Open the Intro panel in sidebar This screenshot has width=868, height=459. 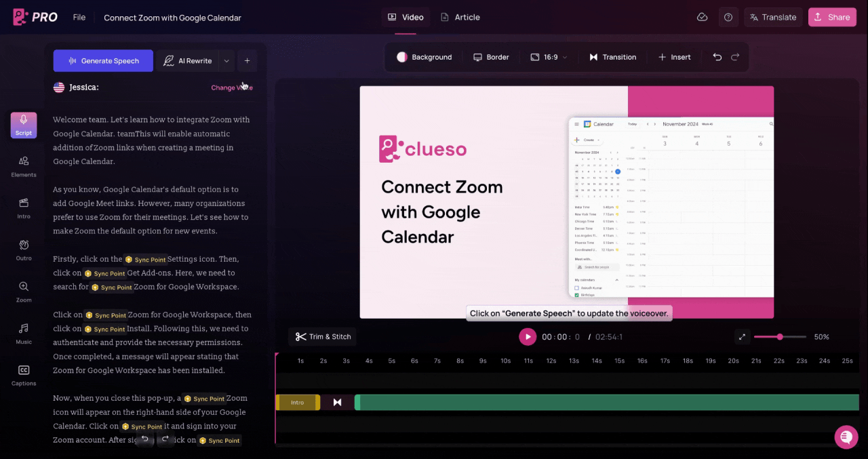click(x=24, y=208)
